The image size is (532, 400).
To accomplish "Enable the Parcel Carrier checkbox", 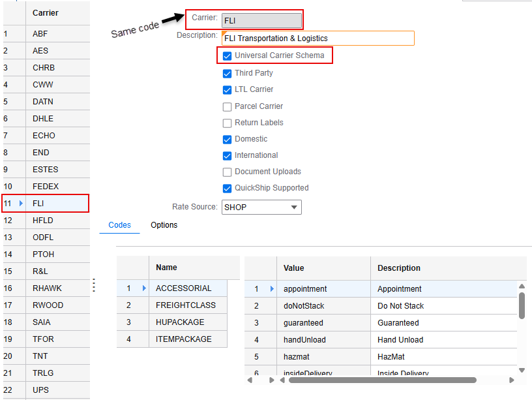I will pos(227,106).
